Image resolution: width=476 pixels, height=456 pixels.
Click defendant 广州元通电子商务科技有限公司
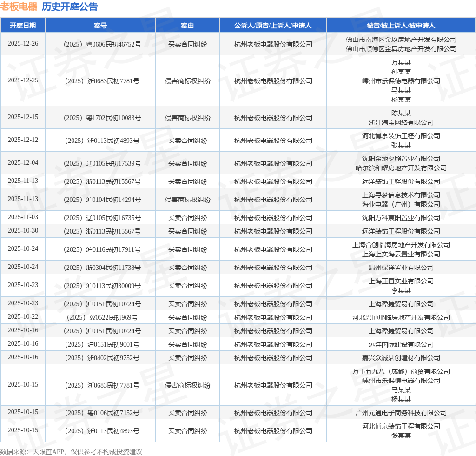(x=401, y=413)
